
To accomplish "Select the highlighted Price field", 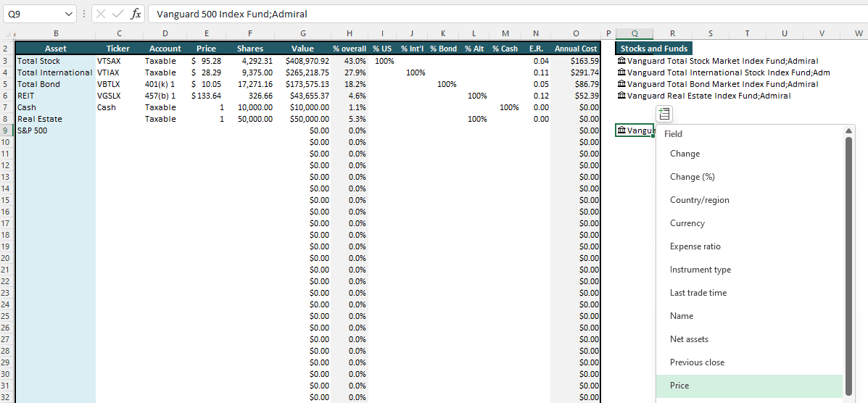I will 750,386.
